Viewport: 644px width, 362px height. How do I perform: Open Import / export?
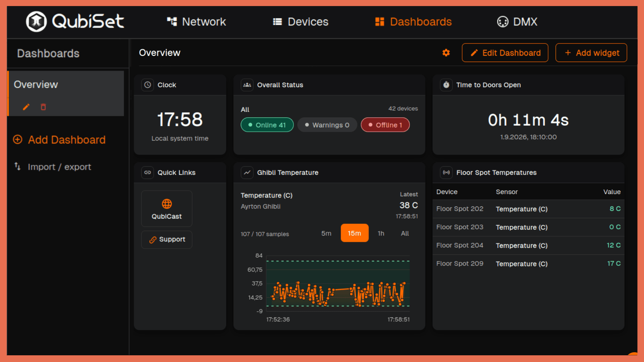tap(53, 167)
